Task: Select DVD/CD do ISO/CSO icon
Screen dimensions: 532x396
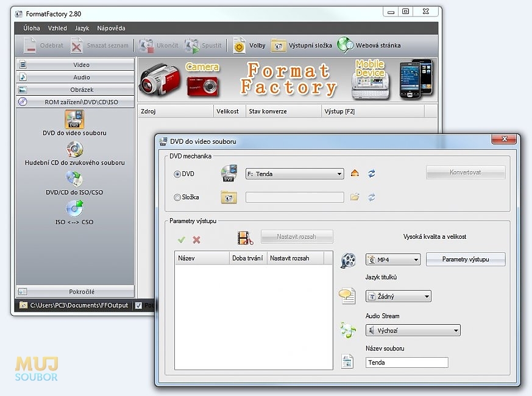Action: (74, 179)
